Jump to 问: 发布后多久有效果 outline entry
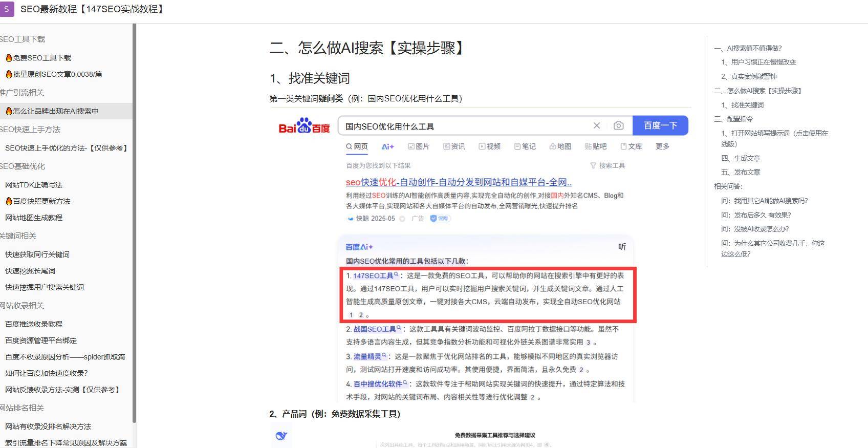 [x=756, y=215]
